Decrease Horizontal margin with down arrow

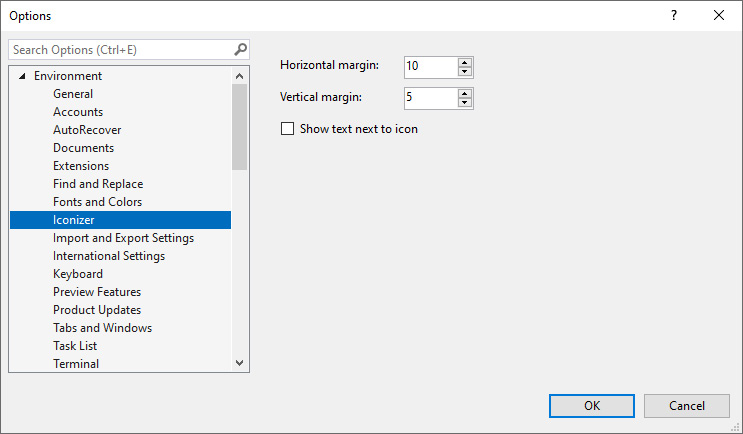465,72
